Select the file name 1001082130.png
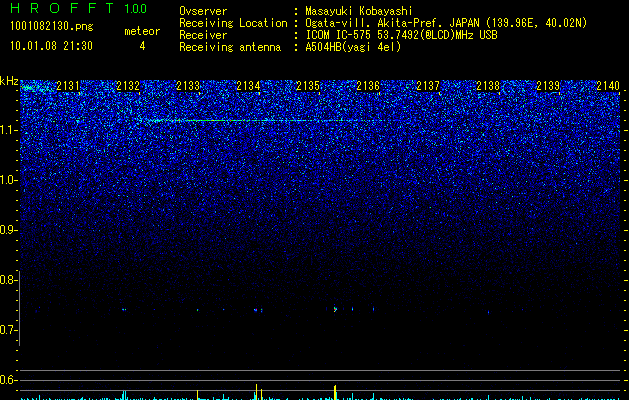Viewport: 629px width, 400px height. tap(52, 26)
